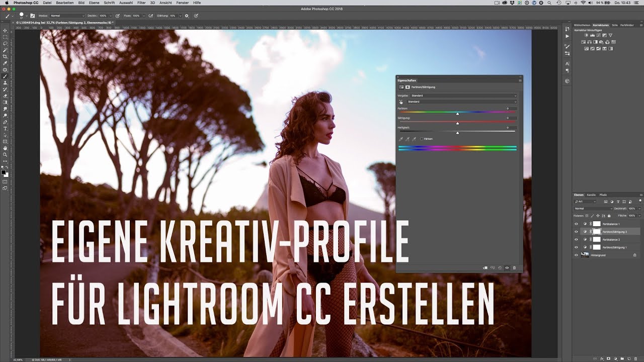644x362 pixels.
Task: Select the Eyedropper tool in toolbox
Action: [5, 63]
